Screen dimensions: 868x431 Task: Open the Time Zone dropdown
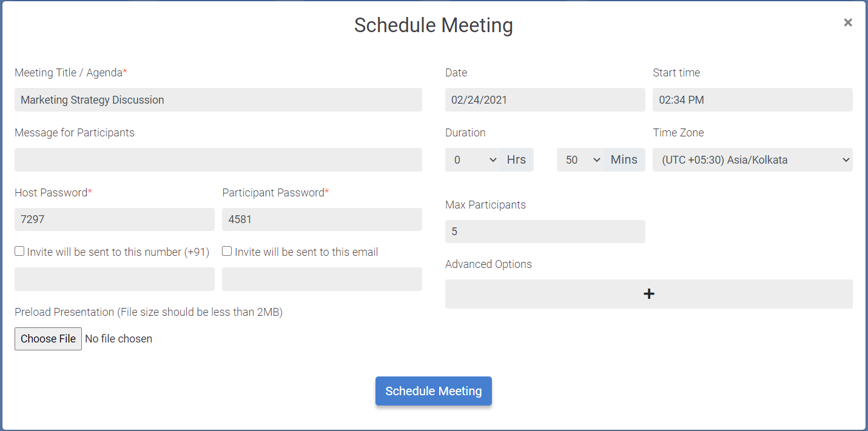pyautogui.click(x=752, y=159)
